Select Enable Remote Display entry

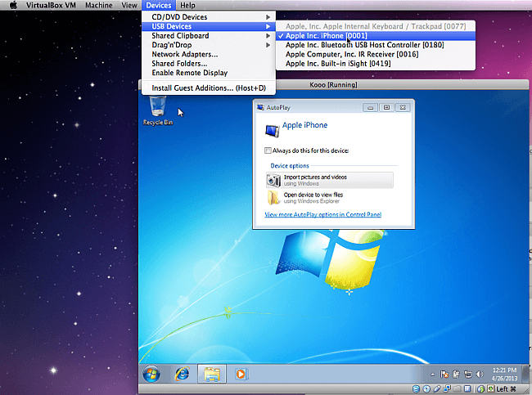pyautogui.click(x=209, y=73)
